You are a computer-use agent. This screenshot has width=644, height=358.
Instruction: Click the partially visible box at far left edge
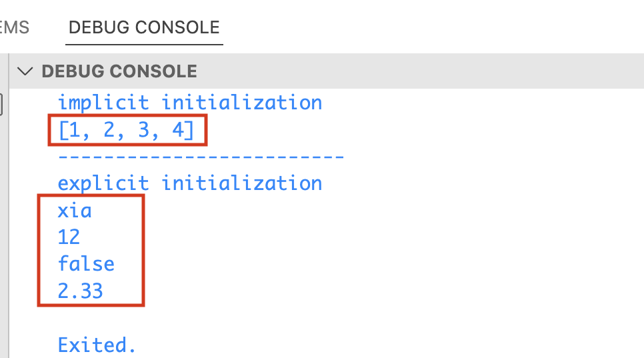click(x=2, y=104)
